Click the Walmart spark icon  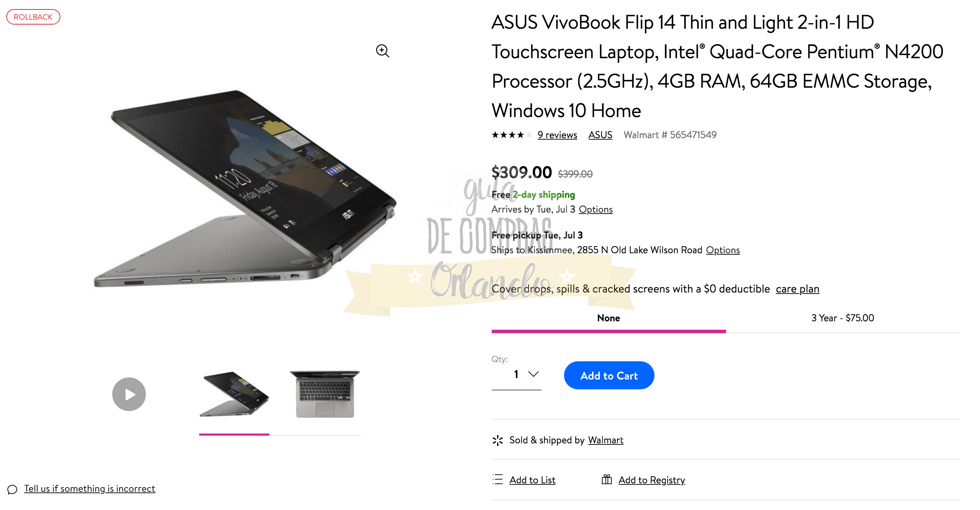(x=497, y=441)
